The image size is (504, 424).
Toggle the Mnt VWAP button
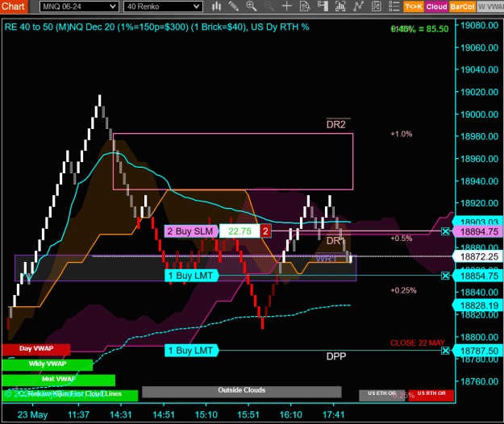point(59,380)
